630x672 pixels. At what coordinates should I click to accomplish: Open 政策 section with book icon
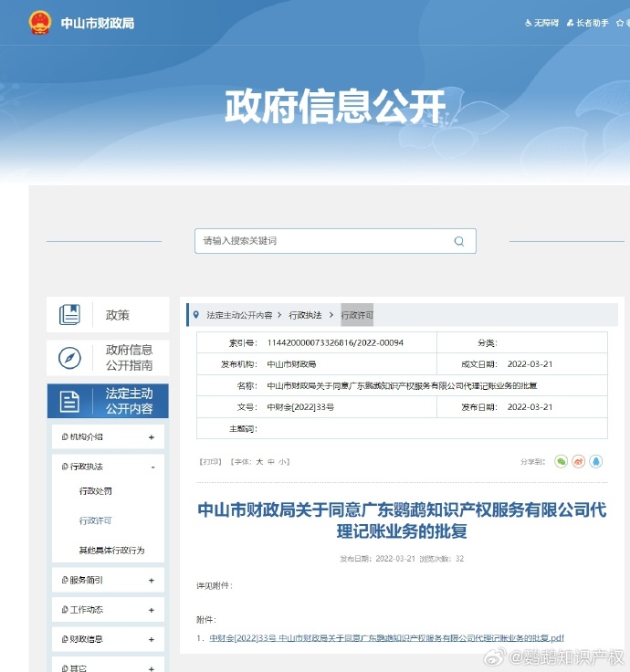[70, 315]
